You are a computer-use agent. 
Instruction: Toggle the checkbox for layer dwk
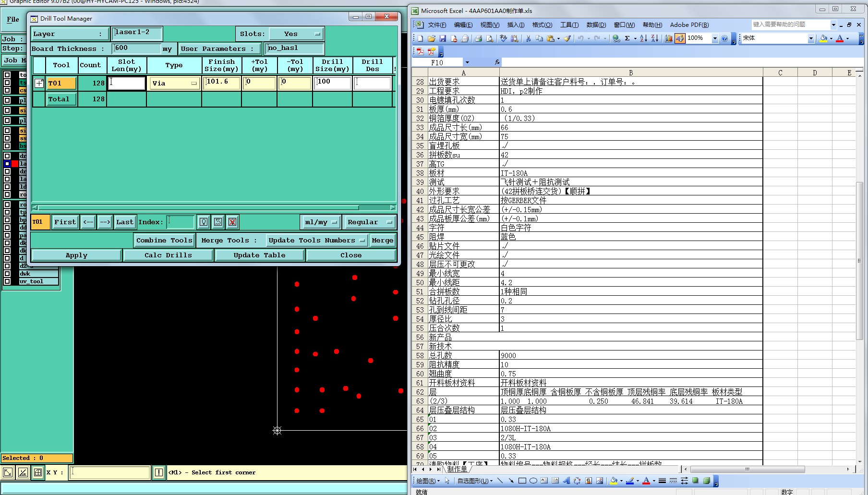tap(7, 274)
